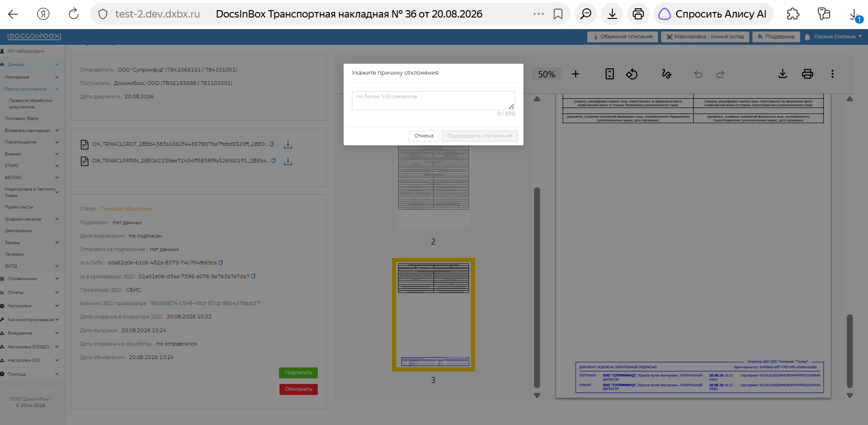Click the red Отклонить button
Screen dimensions: 868x425
coord(298,389)
